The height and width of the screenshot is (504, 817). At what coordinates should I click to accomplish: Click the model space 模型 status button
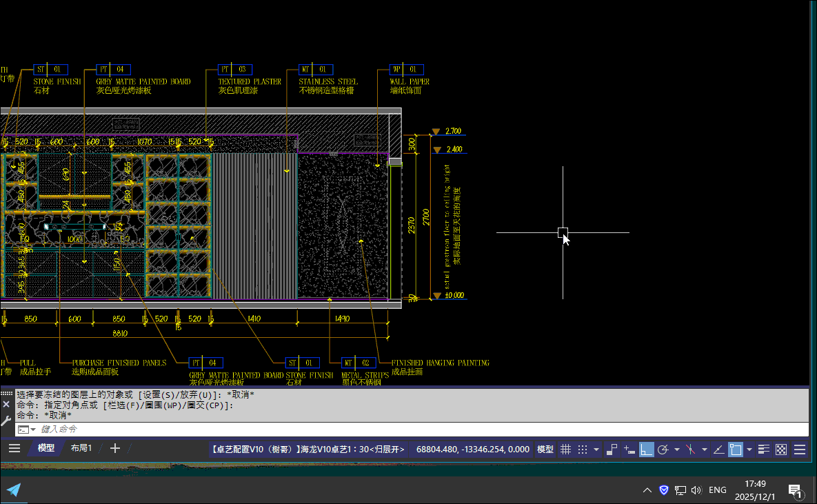pyautogui.click(x=545, y=450)
